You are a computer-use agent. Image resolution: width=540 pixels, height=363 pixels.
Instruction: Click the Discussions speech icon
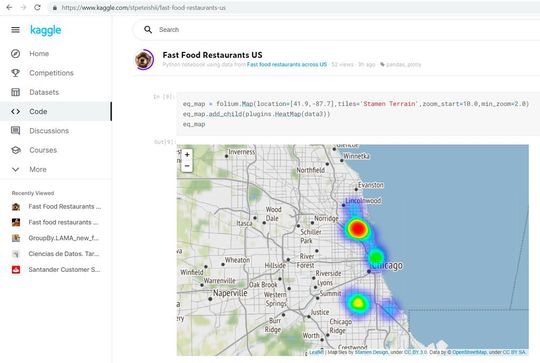(15, 131)
